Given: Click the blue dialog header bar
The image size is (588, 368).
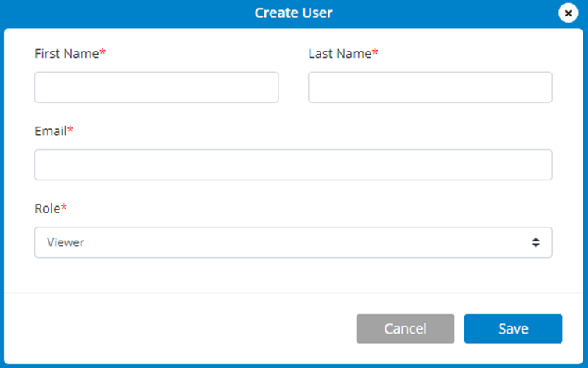Looking at the screenshot, I should click(294, 14).
